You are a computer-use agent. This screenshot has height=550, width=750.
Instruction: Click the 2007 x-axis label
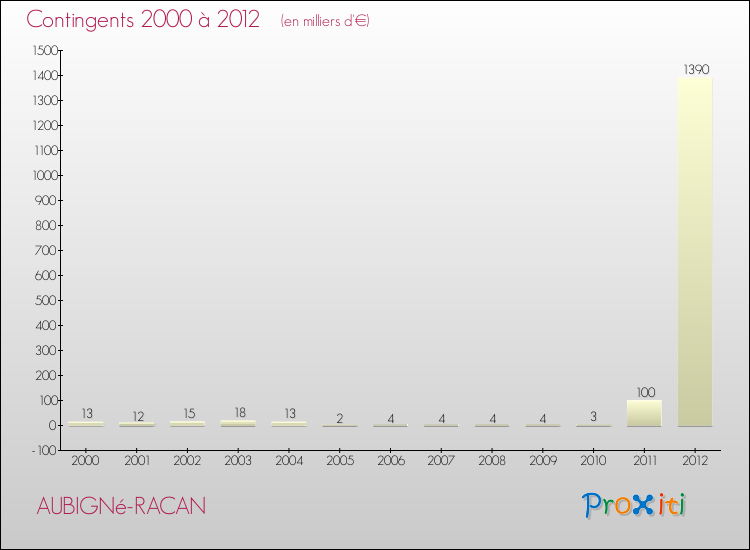coord(441,461)
